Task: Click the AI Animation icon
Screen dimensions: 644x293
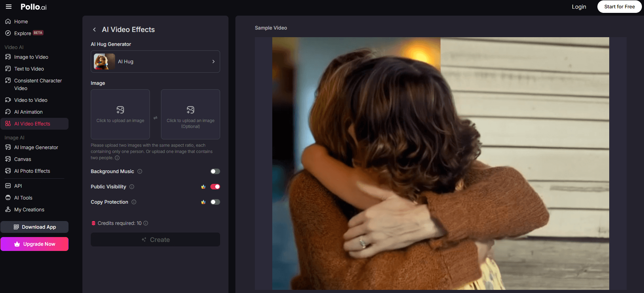Action: (8, 112)
